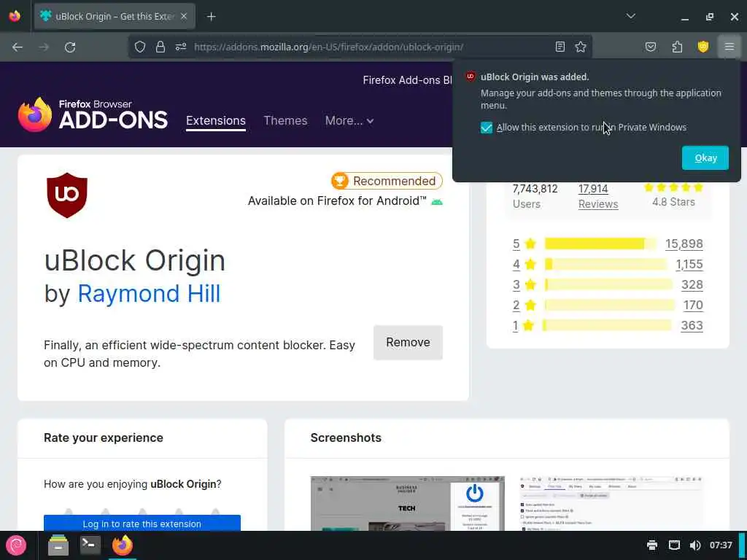Click the 07:37 clock
The height and width of the screenshot is (560, 747).
(721, 545)
